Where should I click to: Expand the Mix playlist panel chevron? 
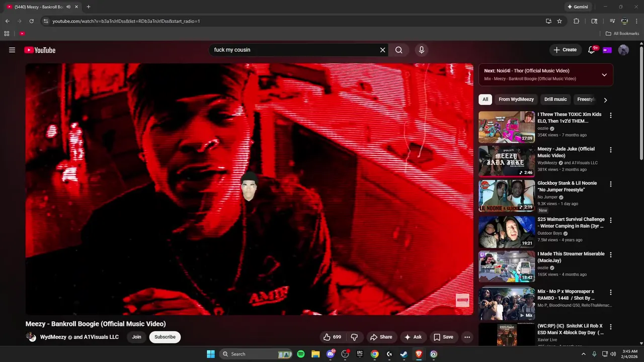[604, 75]
